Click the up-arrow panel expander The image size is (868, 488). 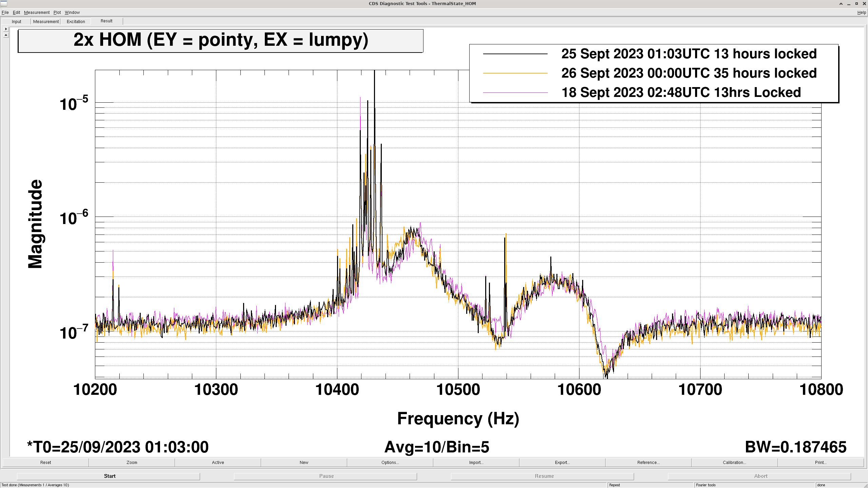(x=6, y=35)
